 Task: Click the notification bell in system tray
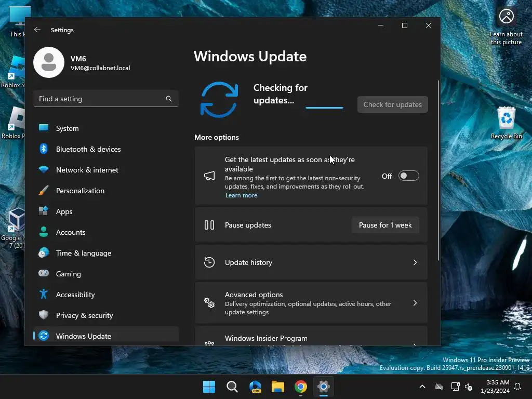(518, 387)
